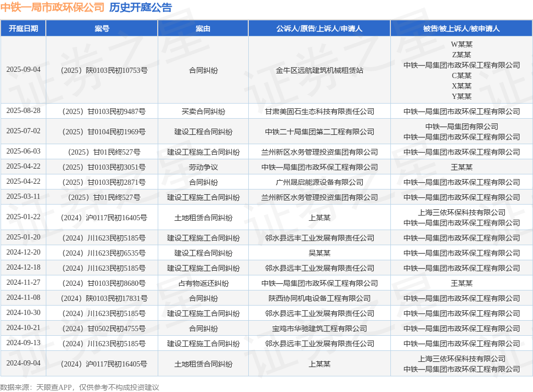Click the date 2024-09-04

pos(23,363)
